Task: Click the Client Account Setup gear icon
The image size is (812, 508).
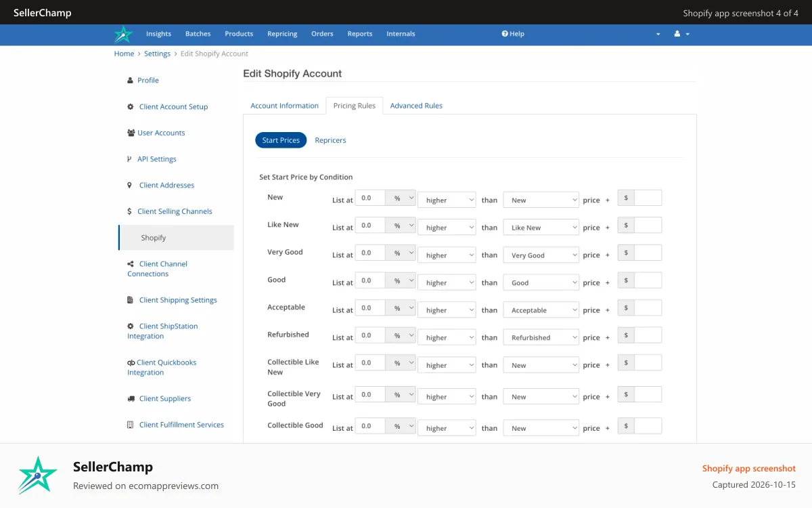Action: [131, 107]
